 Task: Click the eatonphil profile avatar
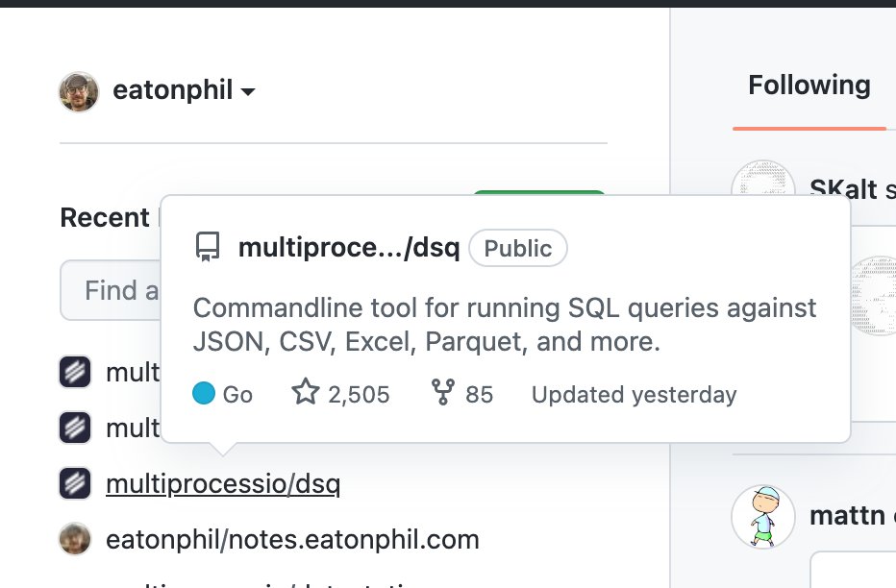tap(79, 91)
